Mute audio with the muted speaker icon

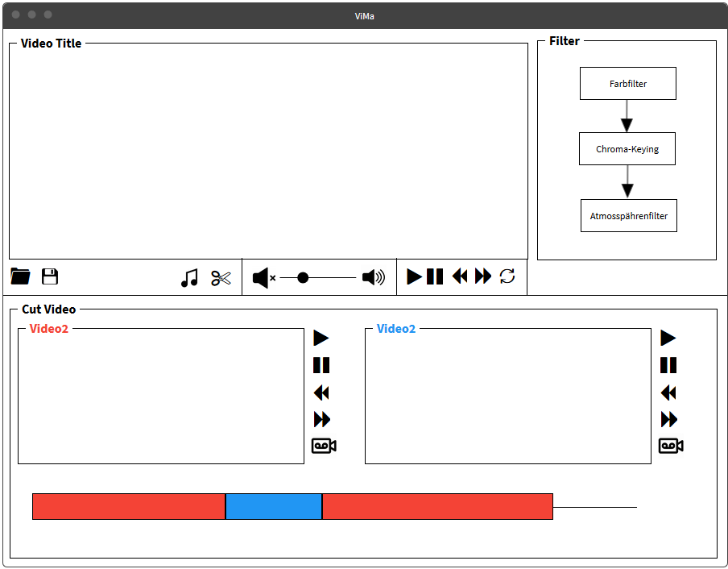(x=263, y=278)
